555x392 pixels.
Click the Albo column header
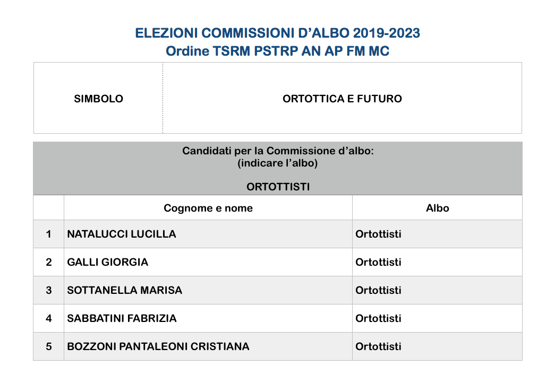tap(438, 208)
